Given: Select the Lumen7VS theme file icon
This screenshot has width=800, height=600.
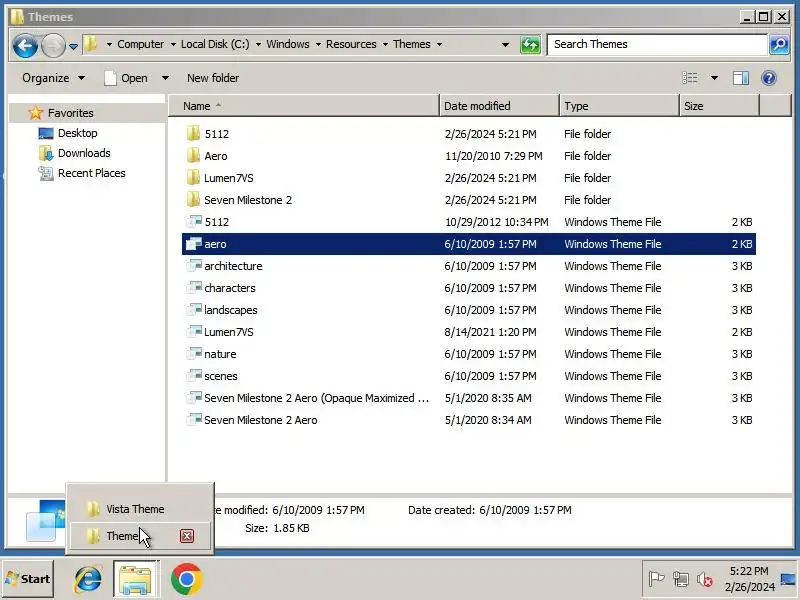Looking at the screenshot, I should point(194,332).
